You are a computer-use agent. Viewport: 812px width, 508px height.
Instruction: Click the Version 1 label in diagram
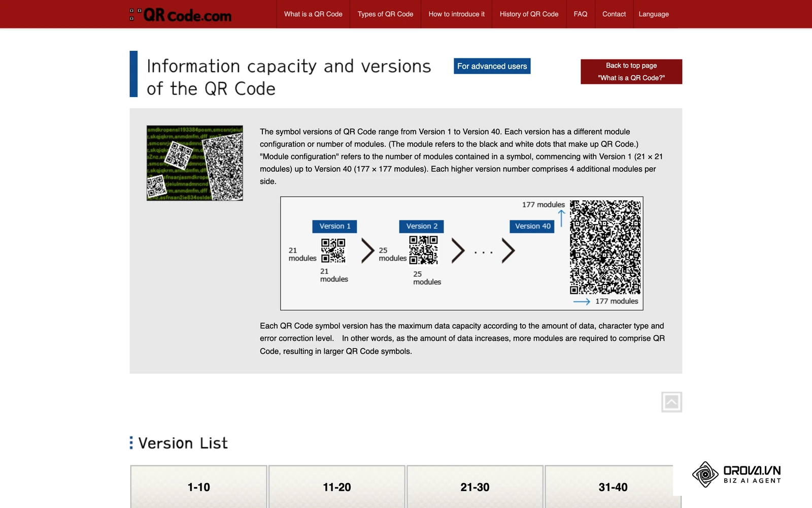(334, 226)
